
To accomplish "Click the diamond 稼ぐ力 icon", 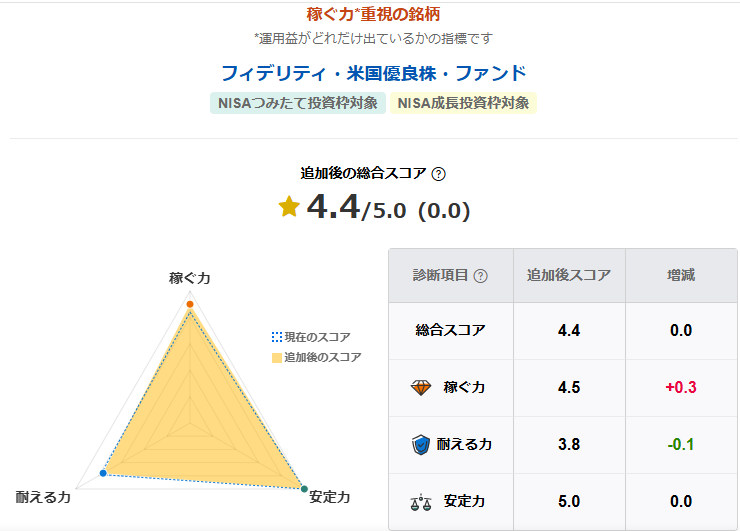I will 421,387.
